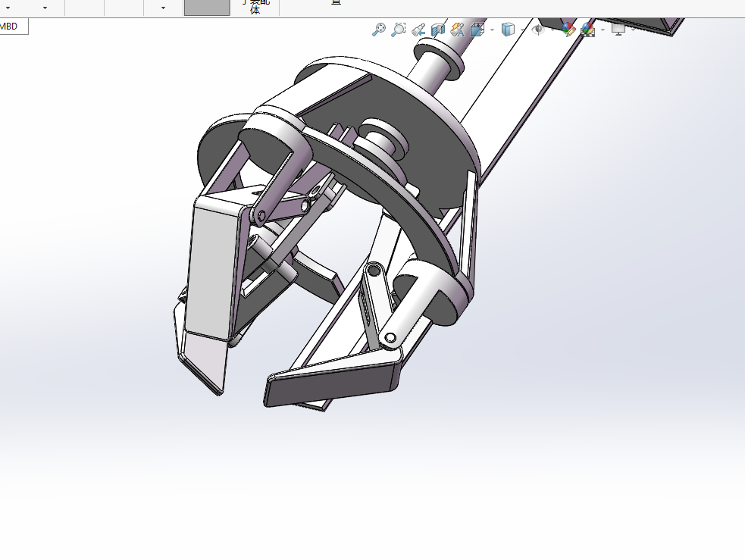Image resolution: width=745 pixels, height=560 pixels.
Task: Open the View Orientation cube icon
Action: click(477, 30)
